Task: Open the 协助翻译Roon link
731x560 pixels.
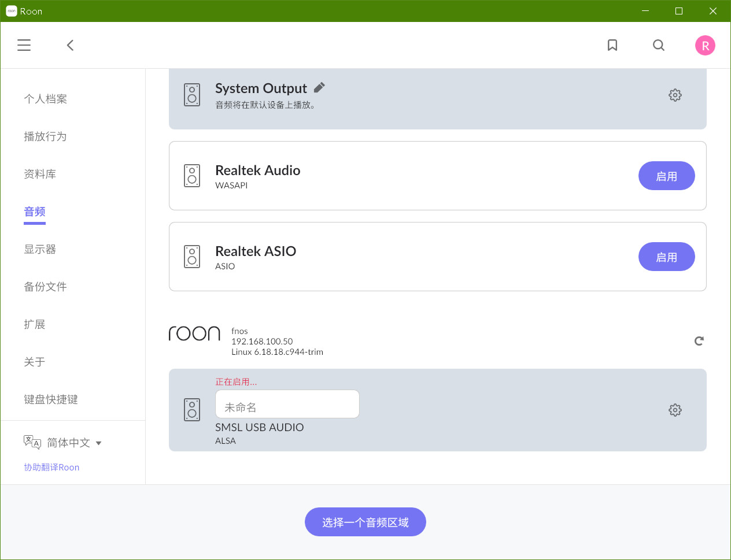Action: coord(51,468)
